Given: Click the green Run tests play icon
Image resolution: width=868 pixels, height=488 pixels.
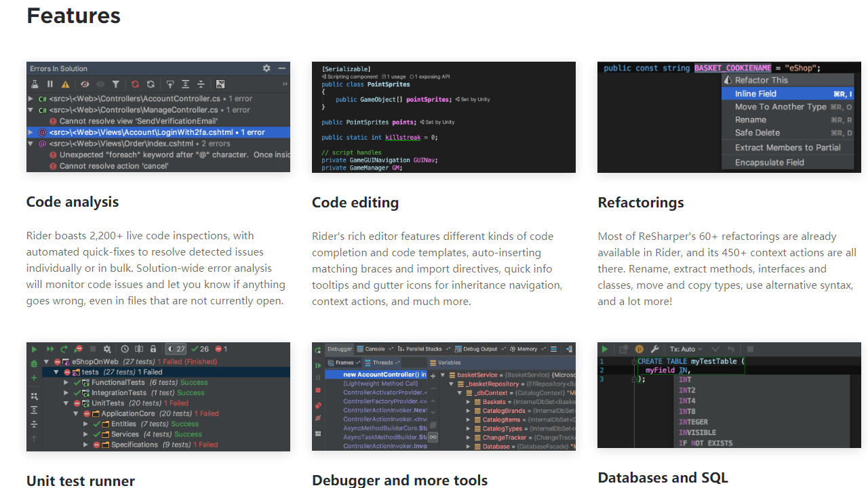Looking at the screenshot, I should tap(34, 349).
